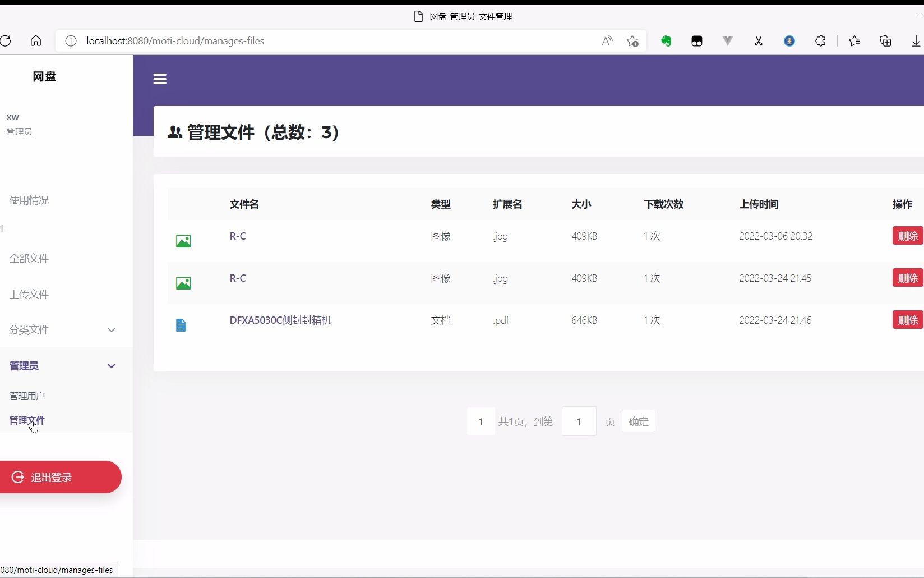Open the first R-C file name link
This screenshot has height=578, width=924.
(x=238, y=236)
